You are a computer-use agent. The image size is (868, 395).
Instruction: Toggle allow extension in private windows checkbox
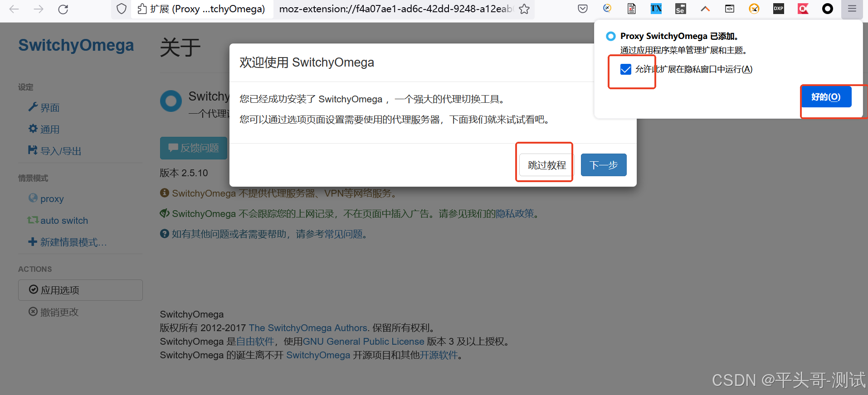(626, 69)
